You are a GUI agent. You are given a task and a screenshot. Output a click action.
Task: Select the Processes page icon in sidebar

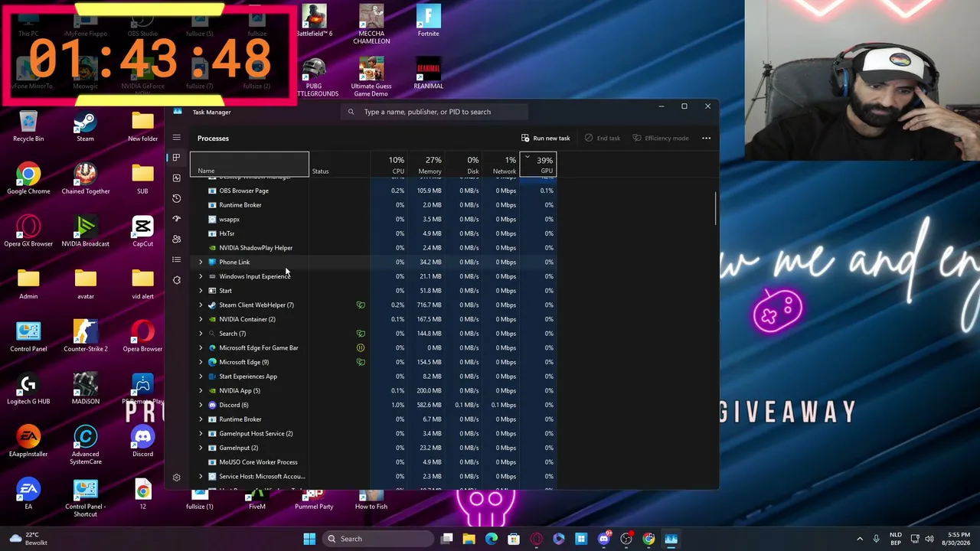[x=176, y=158]
